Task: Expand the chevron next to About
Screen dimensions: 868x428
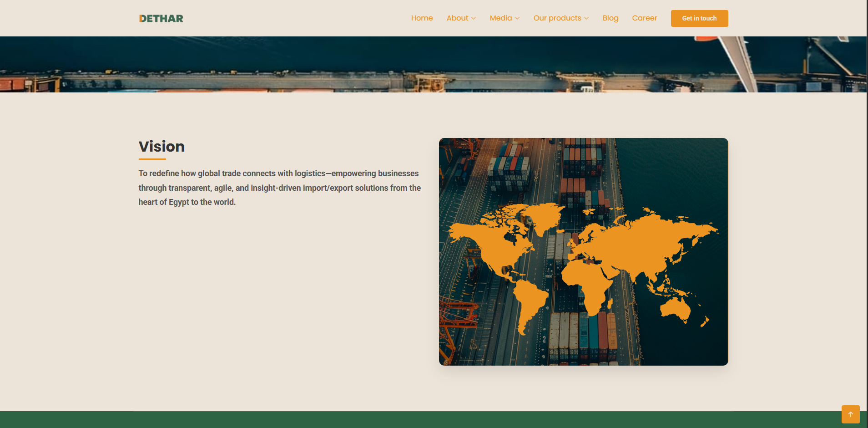Action: [x=474, y=19]
